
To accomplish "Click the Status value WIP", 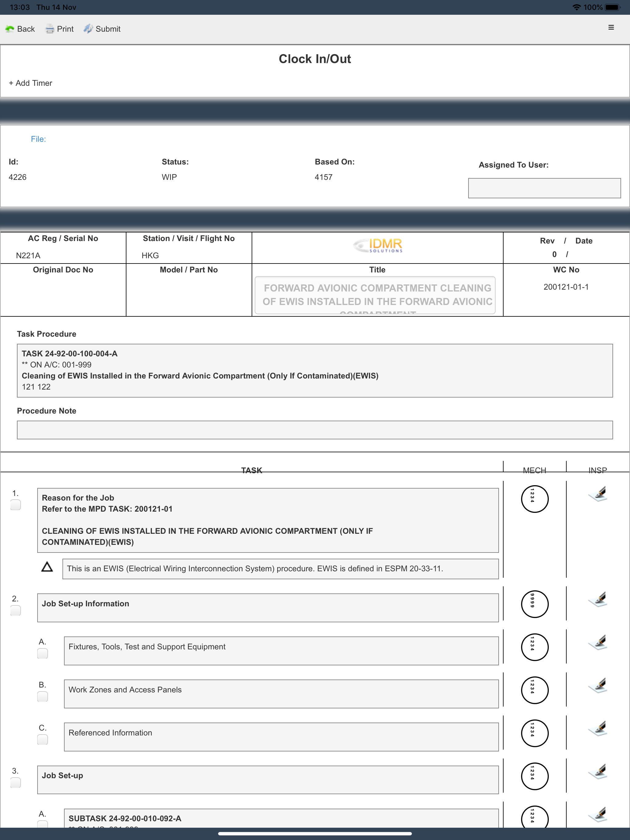I will 169,177.
